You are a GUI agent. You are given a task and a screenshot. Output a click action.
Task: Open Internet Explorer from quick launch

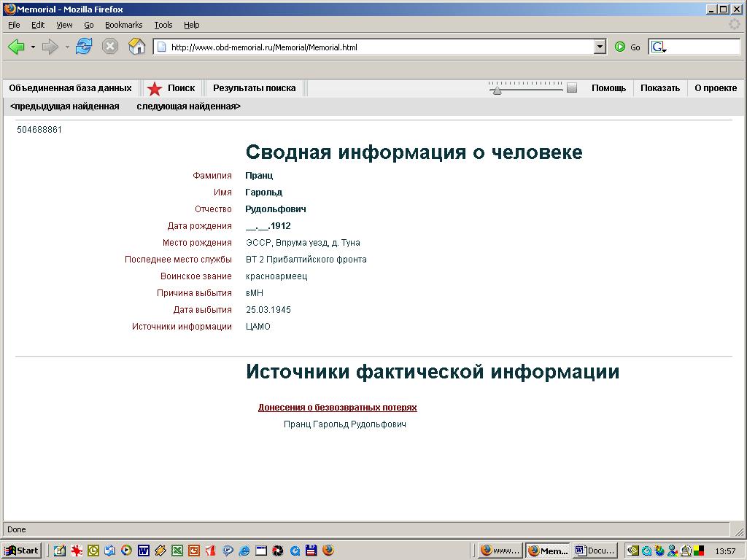click(244, 551)
